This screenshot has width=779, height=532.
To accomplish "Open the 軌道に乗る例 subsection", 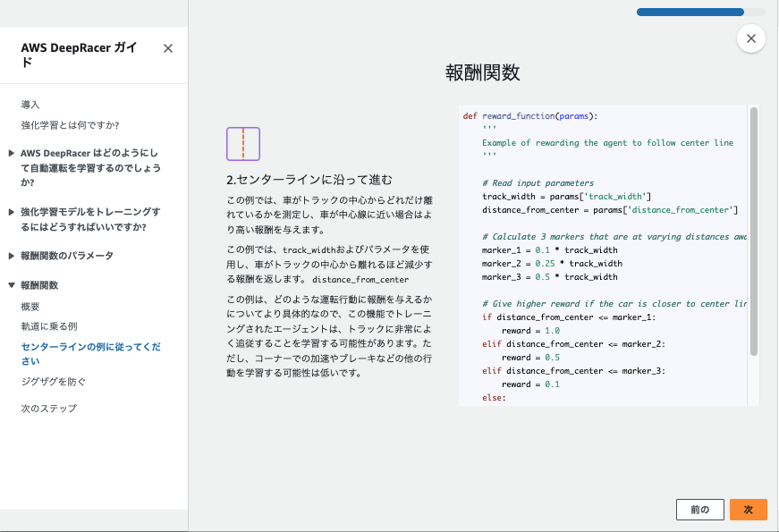I will 49,326.
